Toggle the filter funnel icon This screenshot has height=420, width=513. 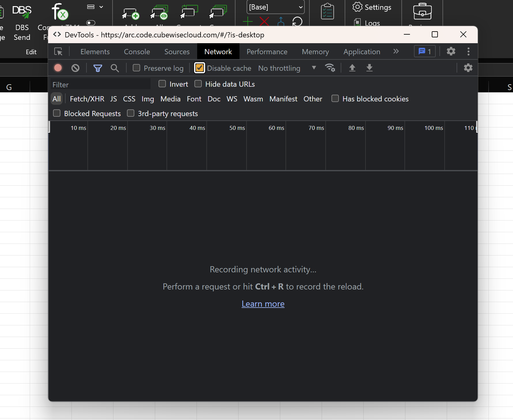tap(98, 68)
